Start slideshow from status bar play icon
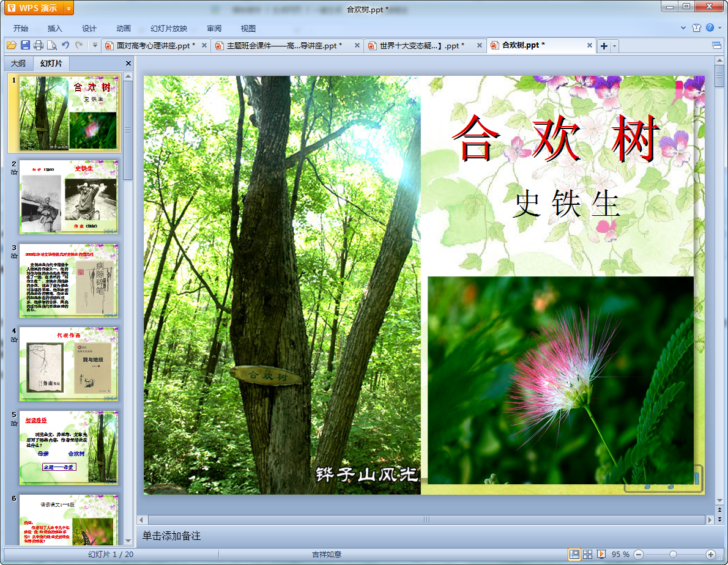 pos(601,555)
